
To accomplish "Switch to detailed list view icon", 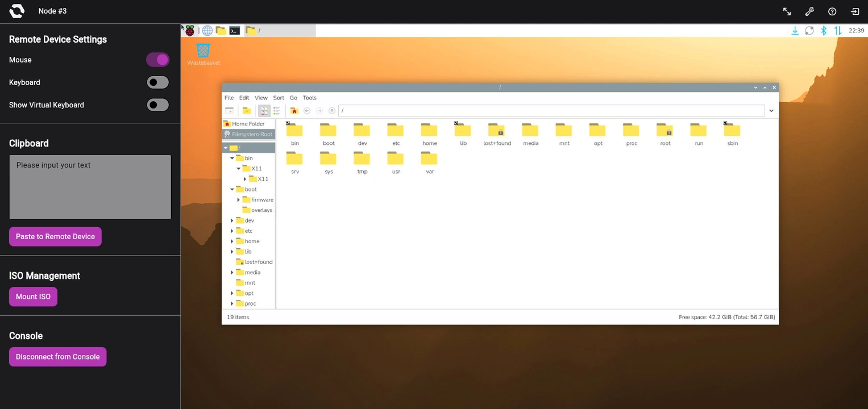I will click(277, 111).
